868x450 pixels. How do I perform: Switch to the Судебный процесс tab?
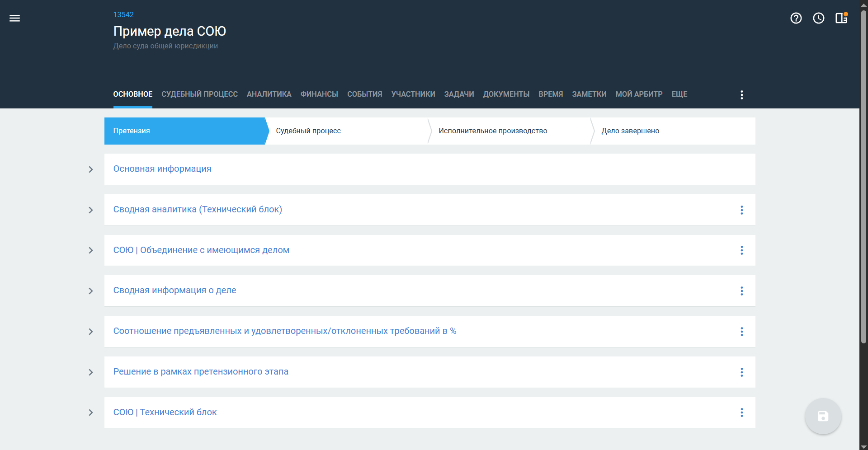click(x=199, y=94)
